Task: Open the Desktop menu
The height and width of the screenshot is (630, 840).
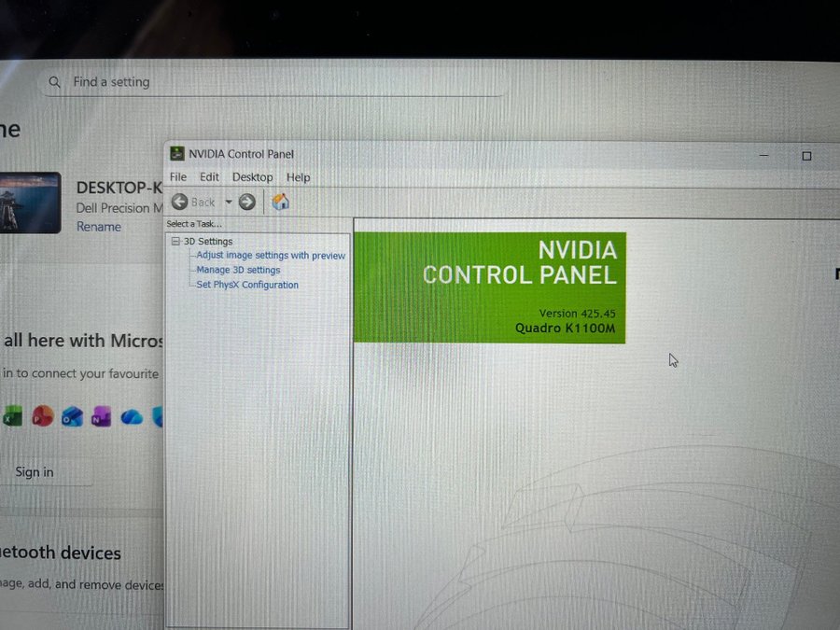Action: pyautogui.click(x=252, y=177)
